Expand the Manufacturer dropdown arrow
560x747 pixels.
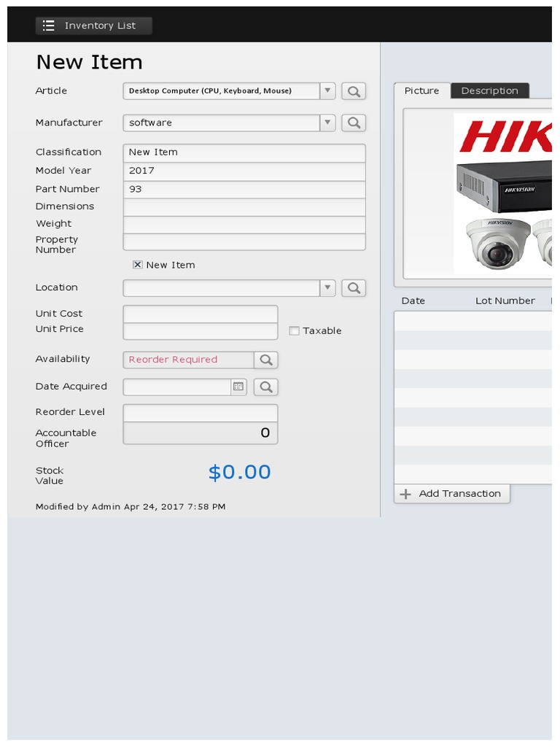(327, 123)
